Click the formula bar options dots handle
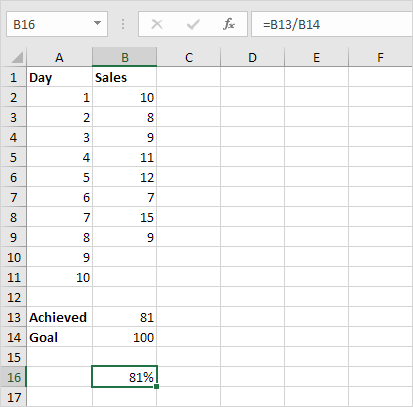 (123, 24)
